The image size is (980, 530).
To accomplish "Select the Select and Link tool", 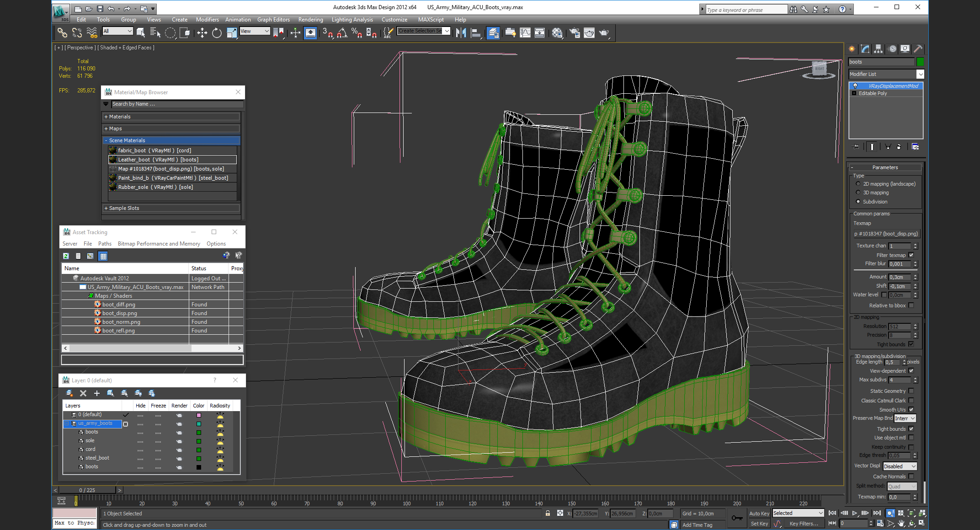I will tap(62, 32).
